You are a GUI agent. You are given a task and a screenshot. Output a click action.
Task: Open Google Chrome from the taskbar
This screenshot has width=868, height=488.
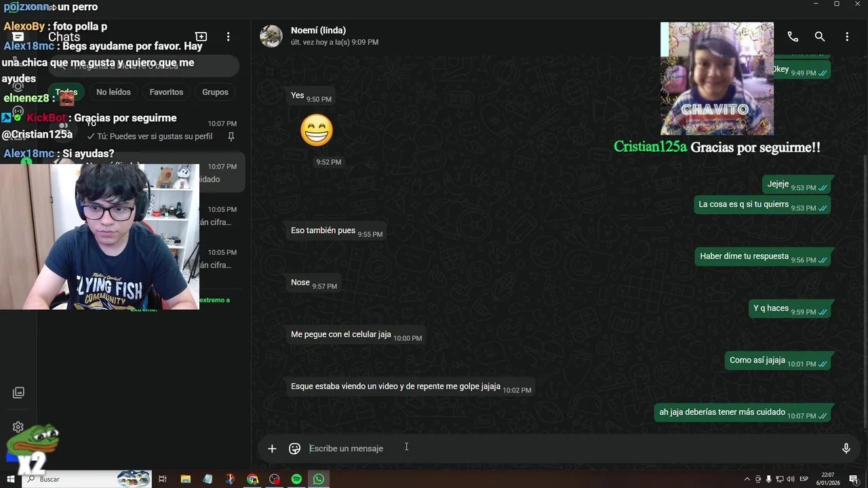[252, 479]
